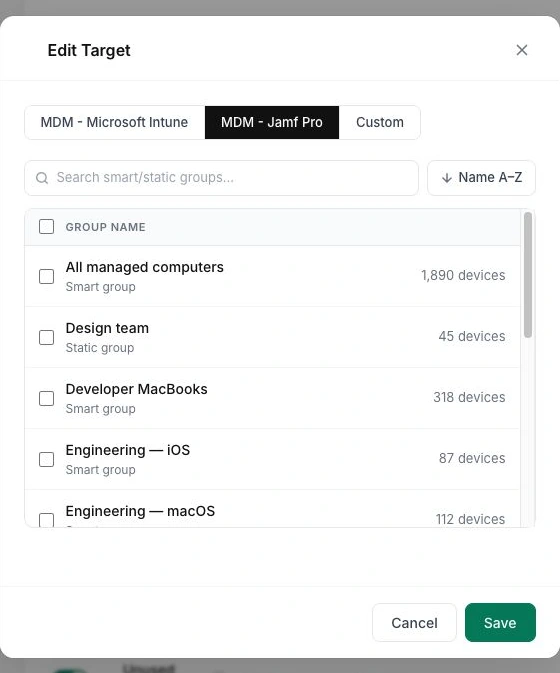Check the Developer MacBooks group
The width and height of the screenshot is (560, 673).
pyautogui.click(x=46, y=398)
